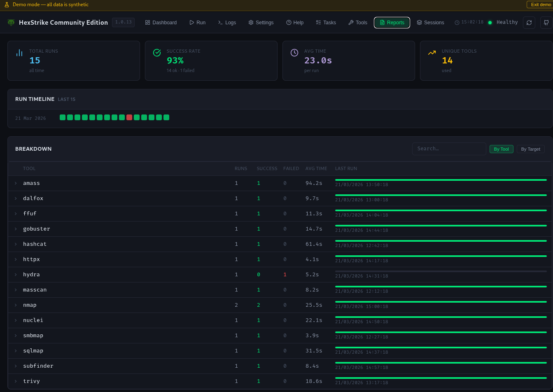This screenshot has height=392, width=553.
Task: Expand the smbmap row chevron
Action: 16,336
